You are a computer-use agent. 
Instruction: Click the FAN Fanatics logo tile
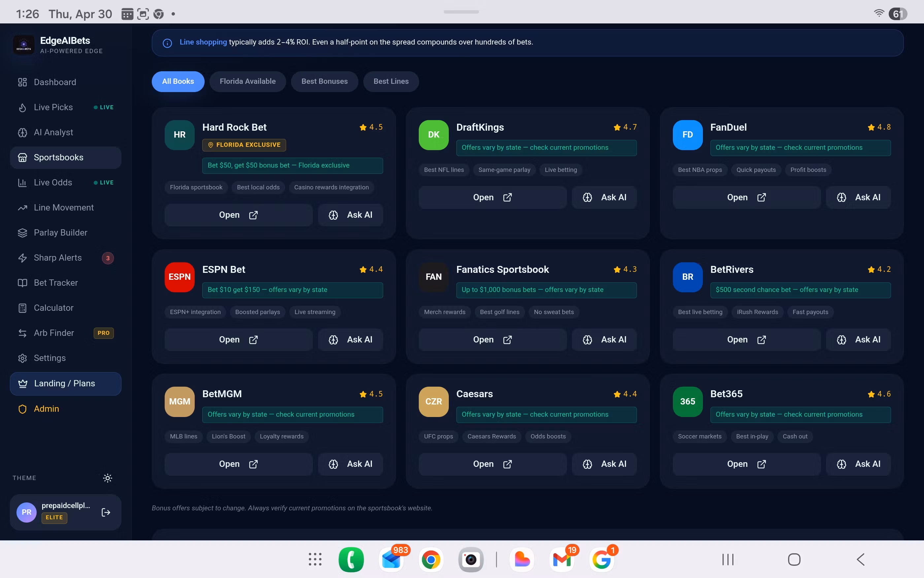pos(434,277)
